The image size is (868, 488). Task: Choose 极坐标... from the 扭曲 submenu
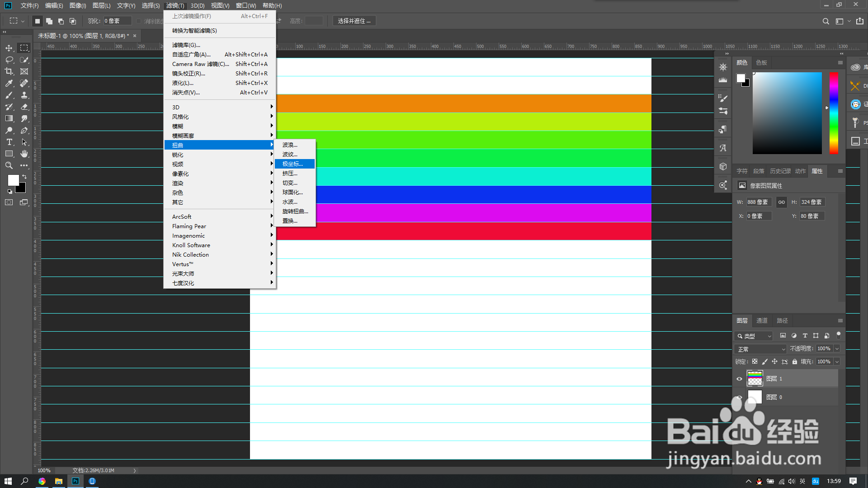295,164
